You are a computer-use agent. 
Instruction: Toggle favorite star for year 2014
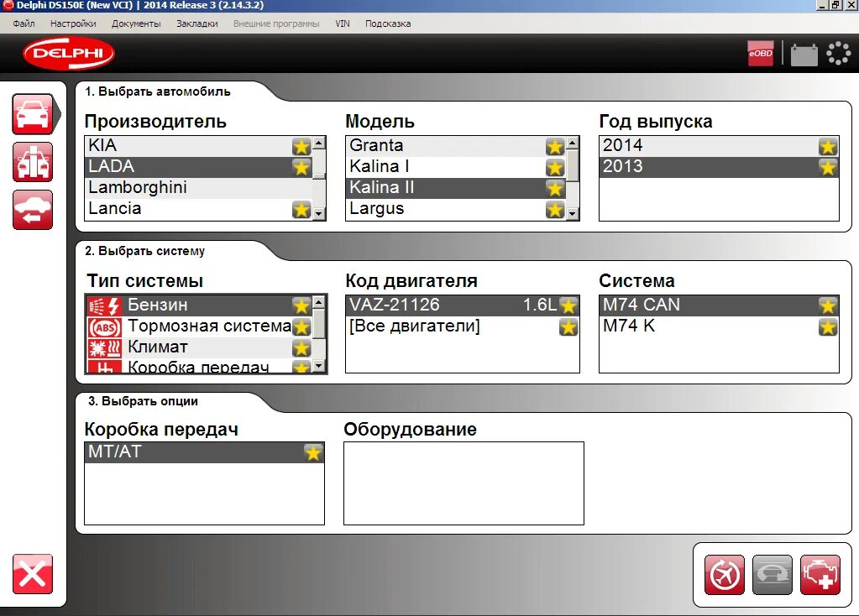[828, 146]
